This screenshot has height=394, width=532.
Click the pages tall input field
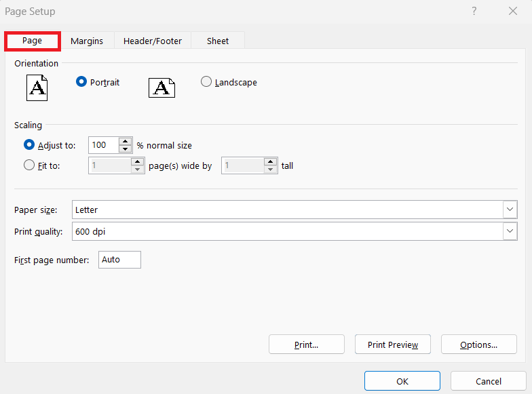point(243,165)
